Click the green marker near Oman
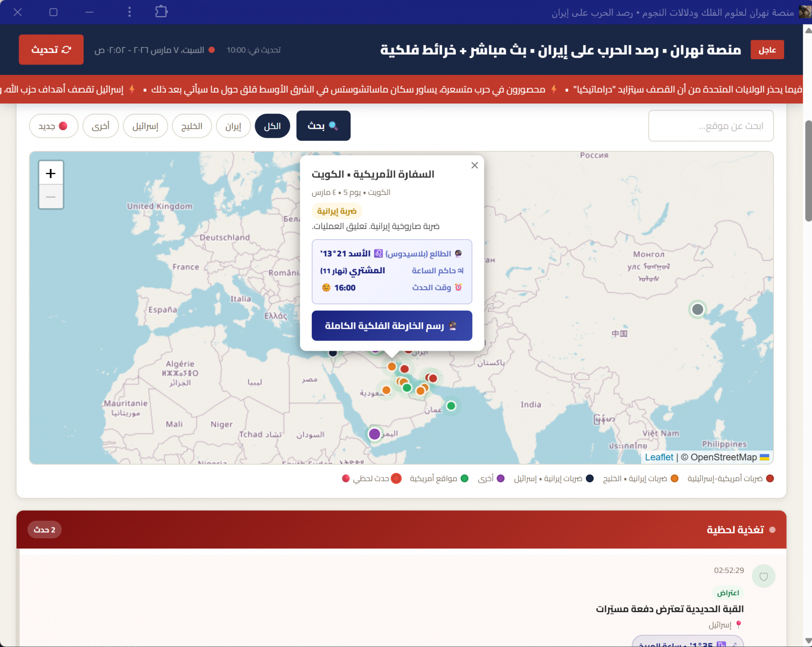The height and width of the screenshot is (647, 812). 451,406
